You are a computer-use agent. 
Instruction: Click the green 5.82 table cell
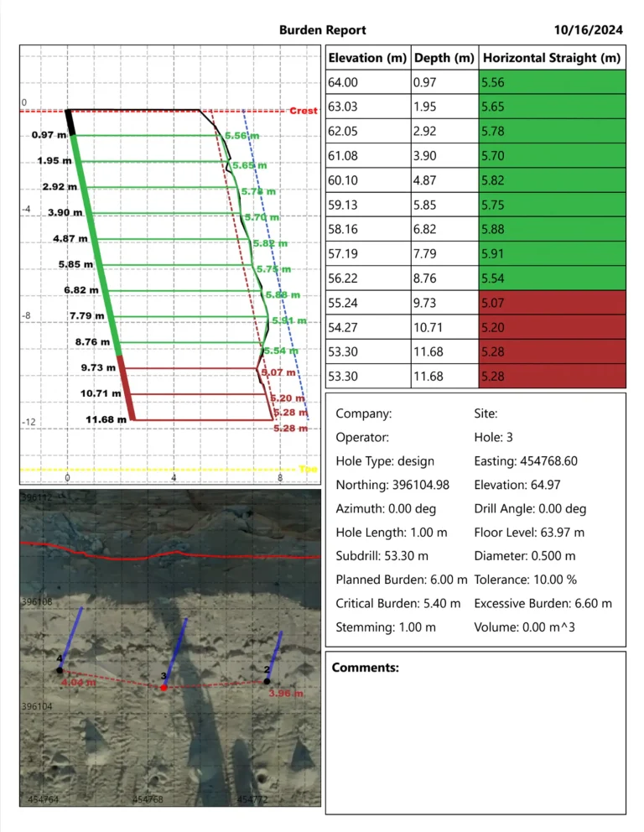coord(553,179)
